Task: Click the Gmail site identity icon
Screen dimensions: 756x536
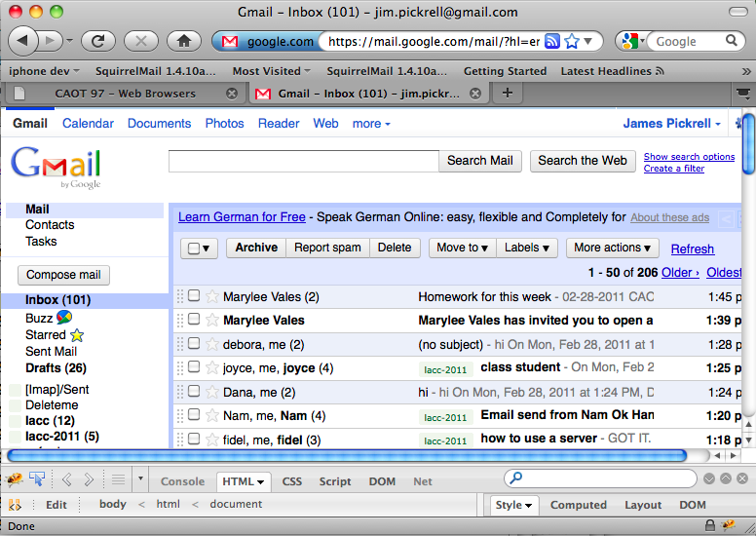Action: pos(230,42)
